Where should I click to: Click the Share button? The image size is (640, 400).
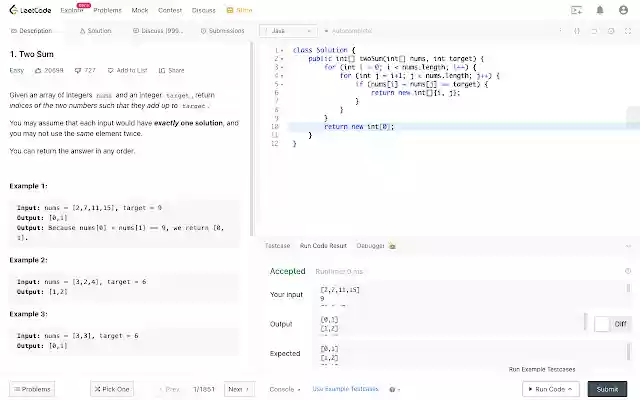click(x=171, y=71)
